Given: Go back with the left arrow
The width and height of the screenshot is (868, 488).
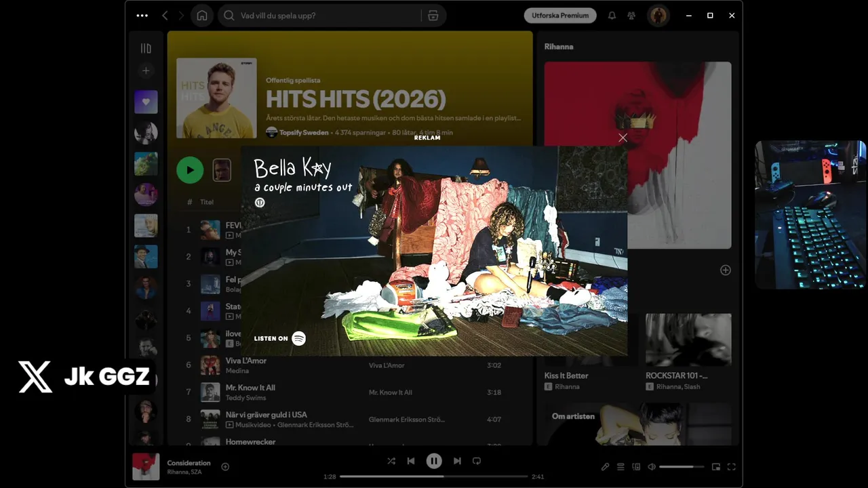Looking at the screenshot, I should coord(165,16).
